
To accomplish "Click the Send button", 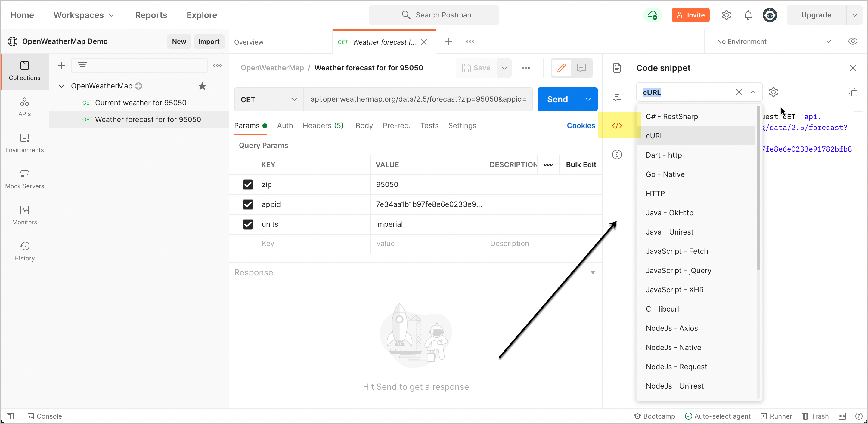I will (x=557, y=99).
